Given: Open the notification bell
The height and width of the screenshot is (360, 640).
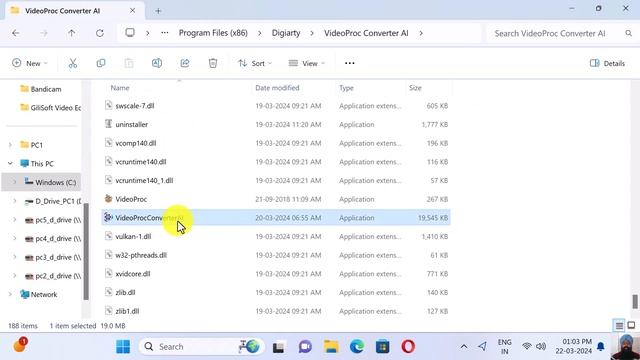Looking at the screenshot, I should coord(600,347).
